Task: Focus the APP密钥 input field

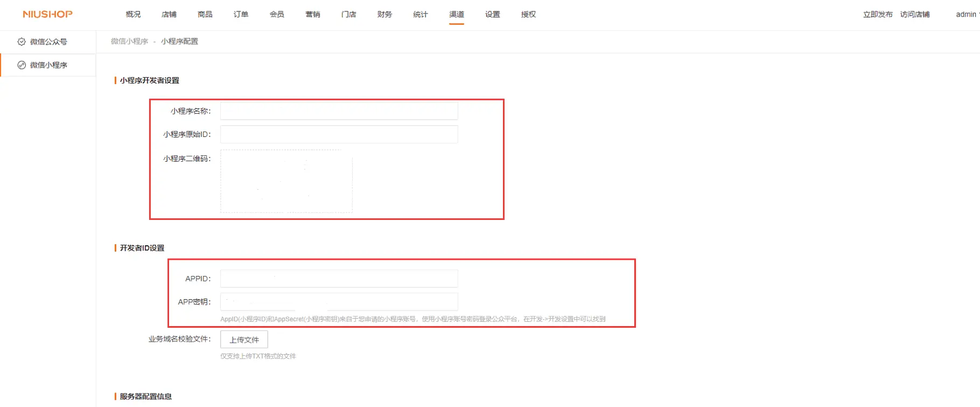Action: point(339,302)
